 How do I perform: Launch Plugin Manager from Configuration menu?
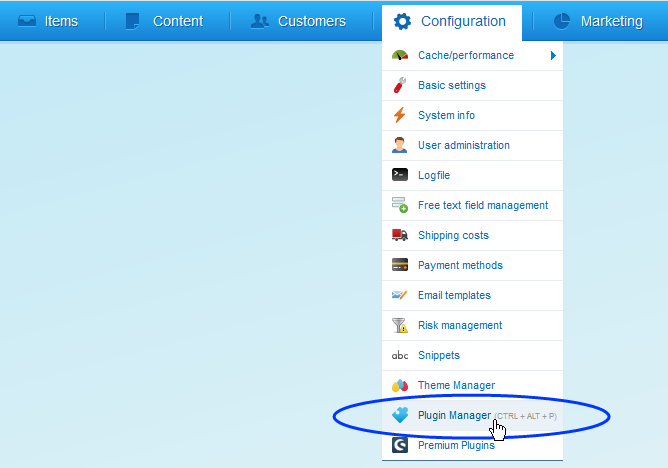(472, 416)
